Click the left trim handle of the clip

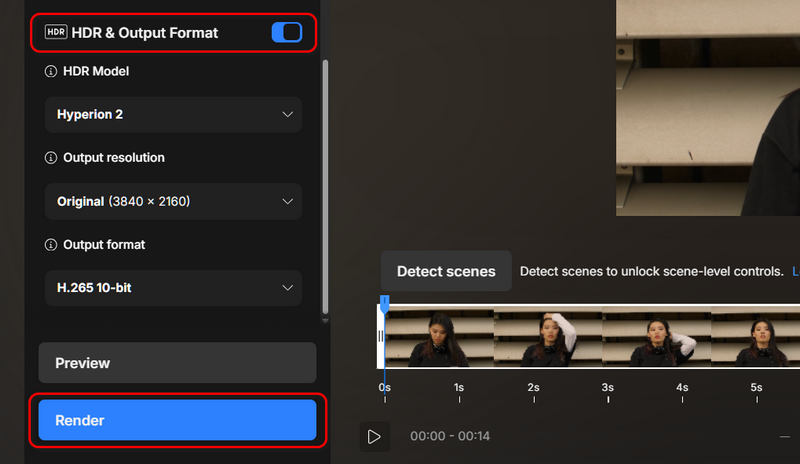[381, 336]
